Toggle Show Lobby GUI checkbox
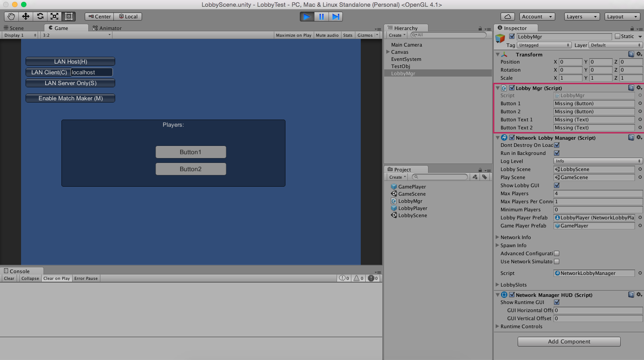Viewport: 644px width, 360px height. [x=557, y=185]
